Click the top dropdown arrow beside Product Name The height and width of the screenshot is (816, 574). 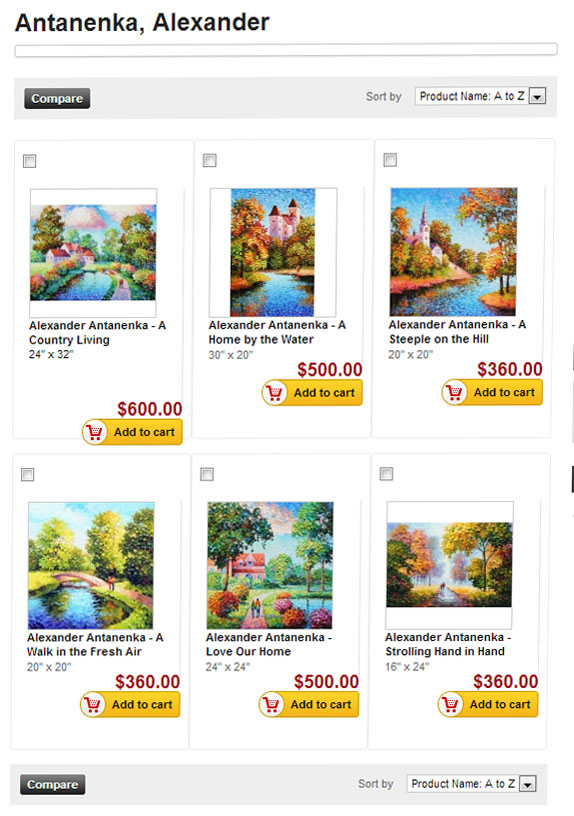[x=538, y=96]
